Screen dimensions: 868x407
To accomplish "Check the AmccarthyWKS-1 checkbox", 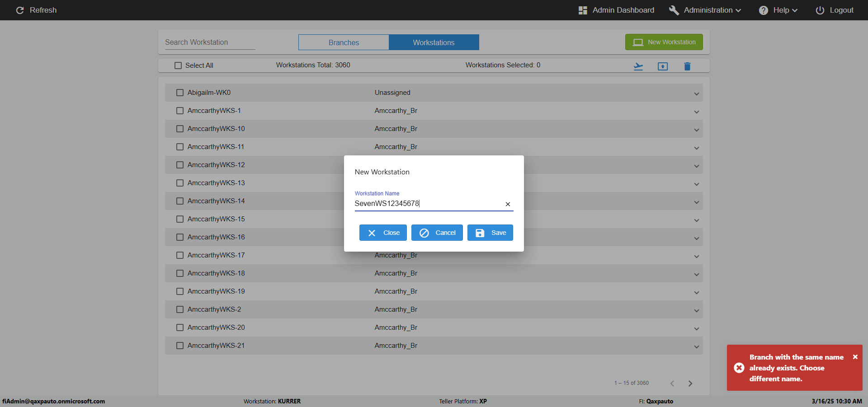I will coord(180,111).
